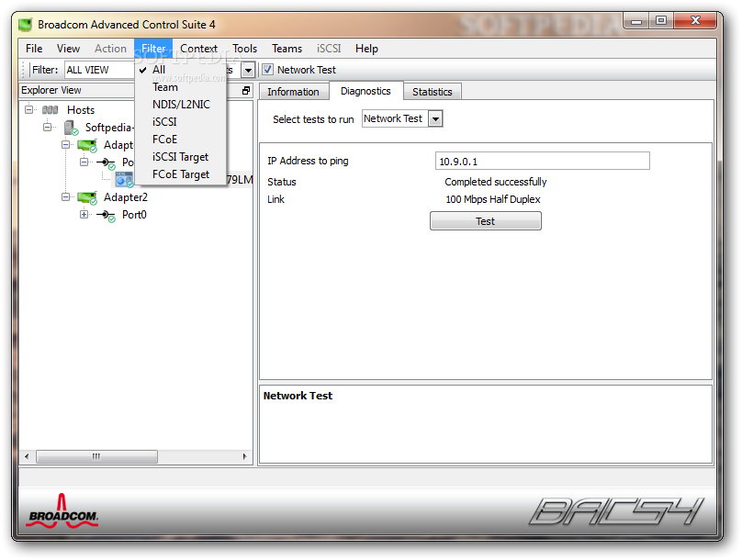Screen dimensions: 742x560
Task: Open the Context menu
Action: coord(198,49)
